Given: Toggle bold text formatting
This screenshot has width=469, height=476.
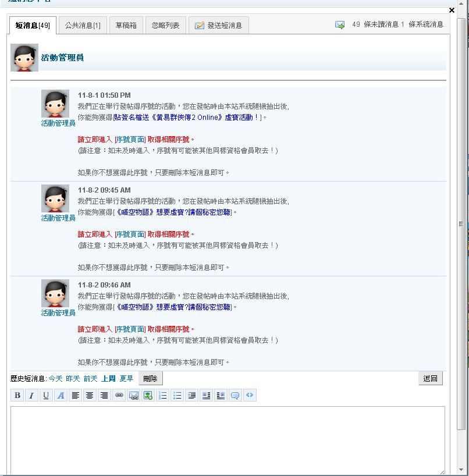Looking at the screenshot, I should pos(17,396).
